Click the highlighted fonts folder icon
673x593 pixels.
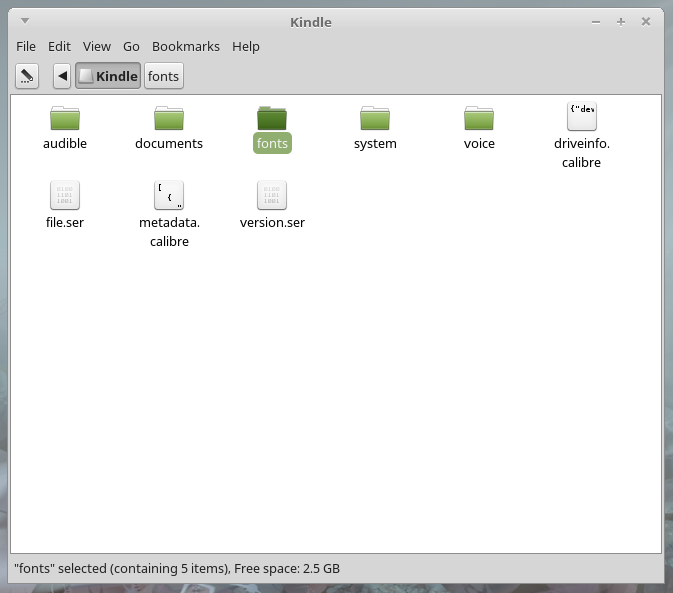click(272, 118)
